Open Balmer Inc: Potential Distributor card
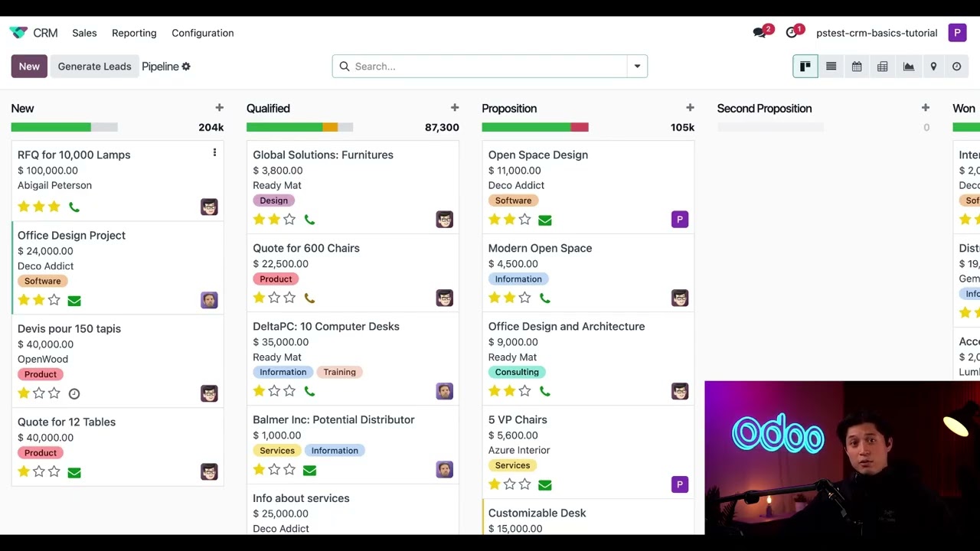This screenshot has width=980, height=551. pos(352,445)
